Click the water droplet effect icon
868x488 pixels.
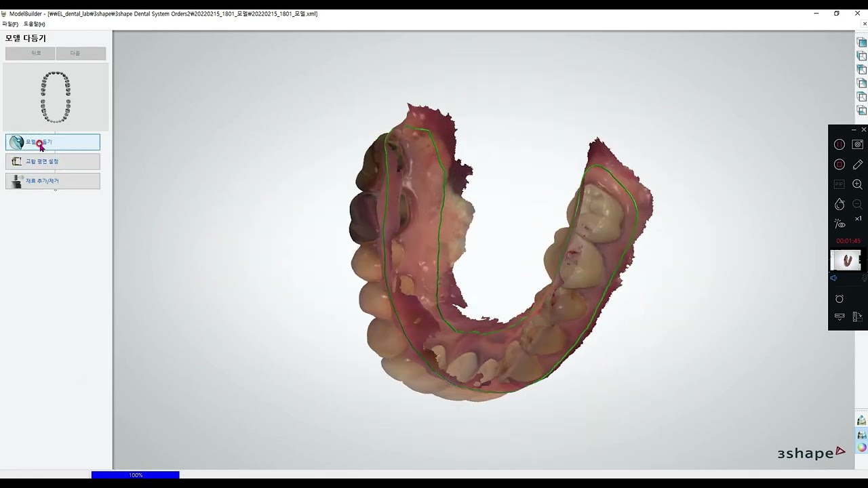[840, 204]
